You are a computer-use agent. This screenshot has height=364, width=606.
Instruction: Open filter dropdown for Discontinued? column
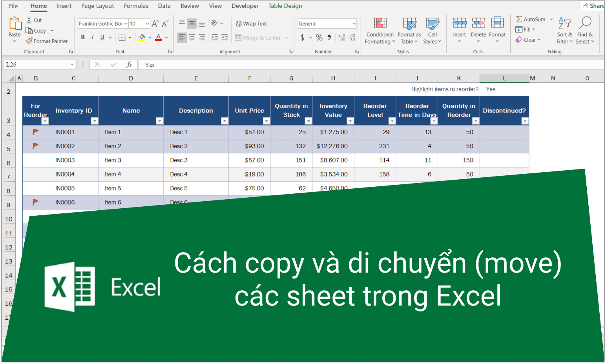(x=525, y=121)
